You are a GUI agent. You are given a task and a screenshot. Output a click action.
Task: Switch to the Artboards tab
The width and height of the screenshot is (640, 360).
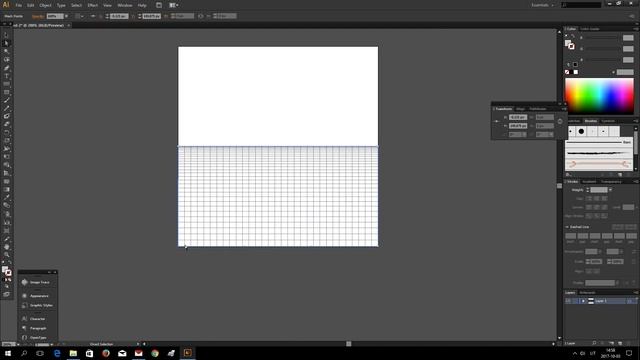(x=587, y=292)
